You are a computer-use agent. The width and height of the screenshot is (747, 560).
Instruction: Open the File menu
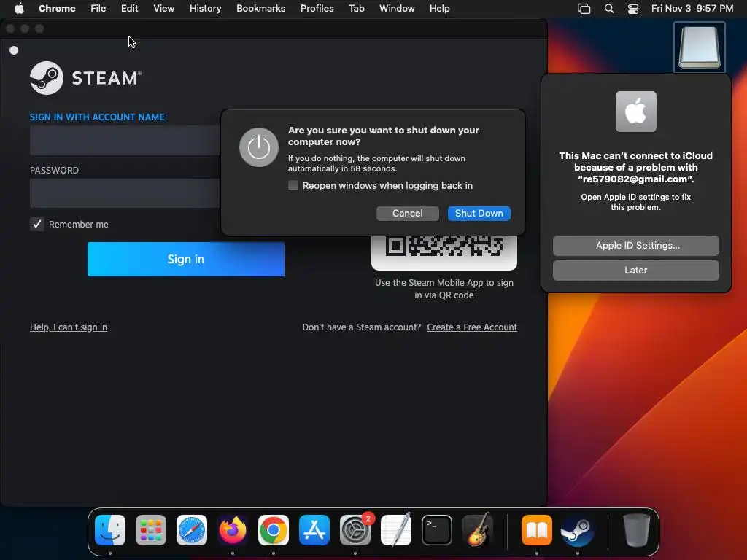tap(98, 9)
